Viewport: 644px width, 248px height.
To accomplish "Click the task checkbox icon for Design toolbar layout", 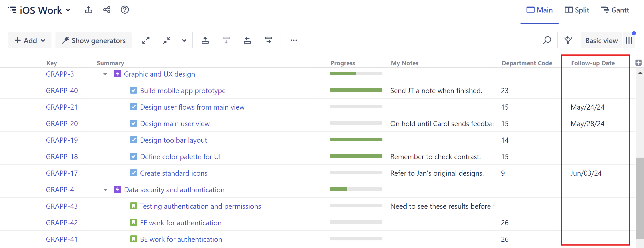I will pyautogui.click(x=134, y=140).
